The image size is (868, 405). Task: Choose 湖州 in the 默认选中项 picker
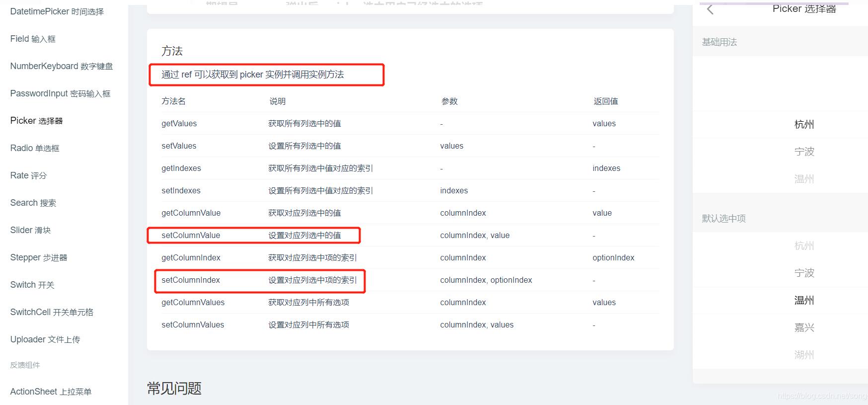(804, 355)
